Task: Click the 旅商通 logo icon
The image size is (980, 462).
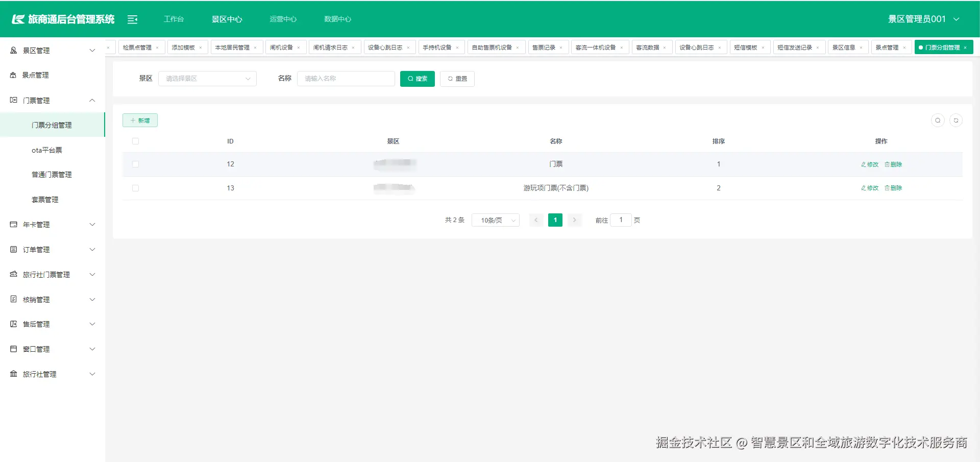Action: (x=17, y=18)
